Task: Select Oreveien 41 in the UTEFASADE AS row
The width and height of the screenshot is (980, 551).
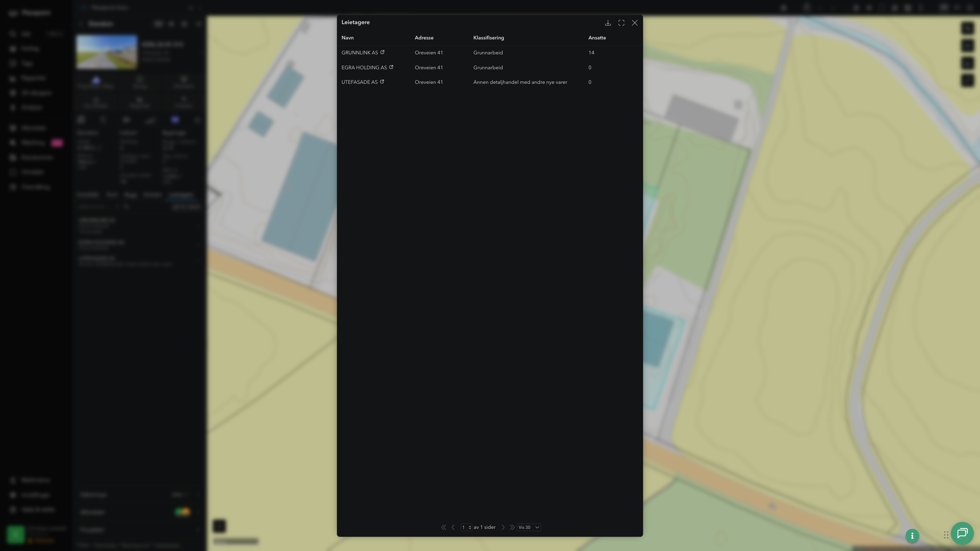Action: [x=429, y=82]
